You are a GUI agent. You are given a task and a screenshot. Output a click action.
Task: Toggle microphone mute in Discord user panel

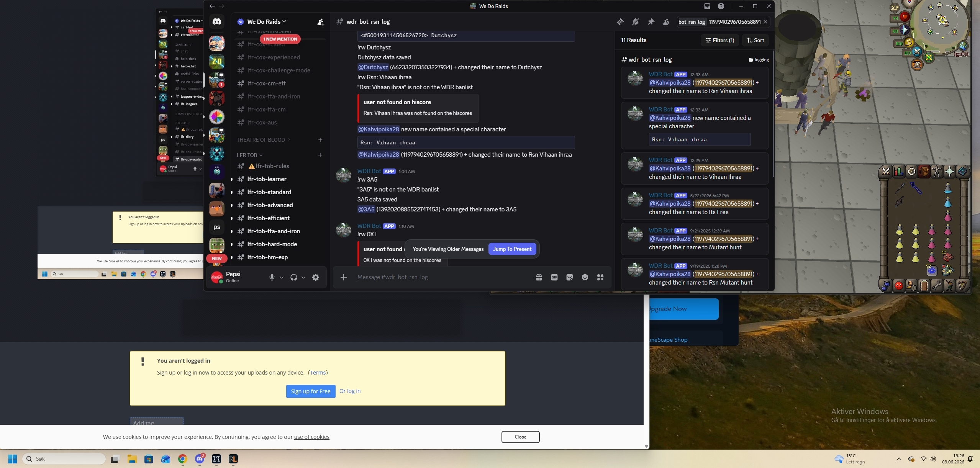click(272, 277)
